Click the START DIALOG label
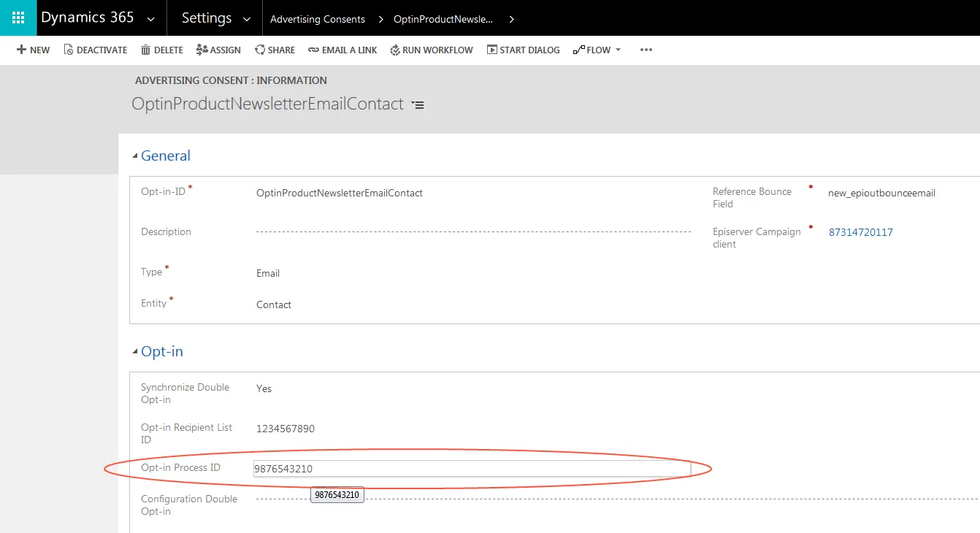Screen dimensions: 980x533 (530, 50)
